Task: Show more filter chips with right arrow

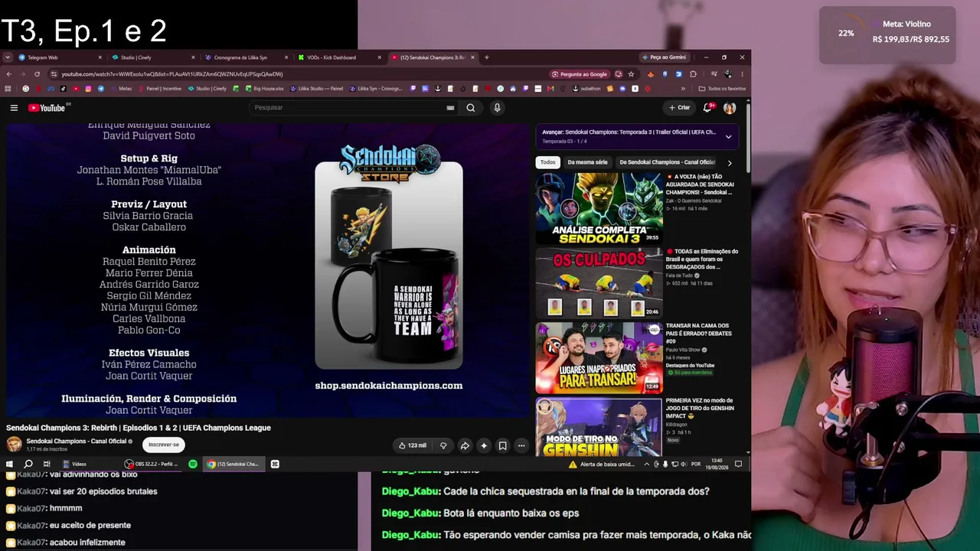Action: [730, 163]
